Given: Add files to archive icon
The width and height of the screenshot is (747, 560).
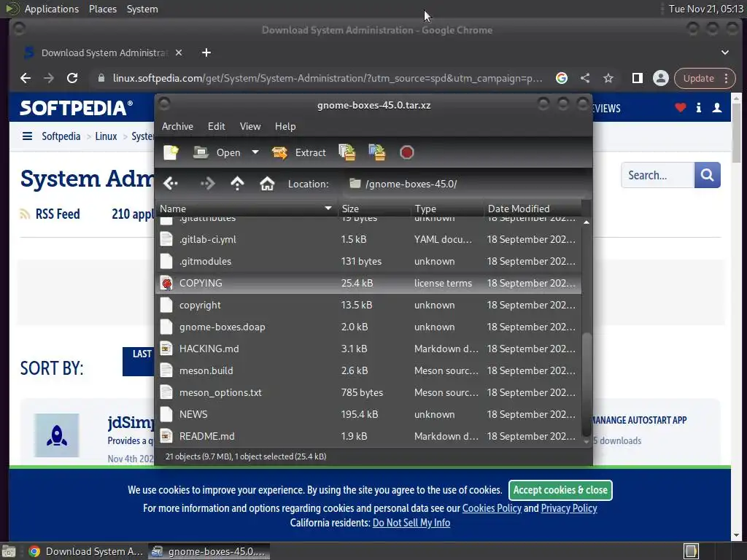Looking at the screenshot, I should [347, 152].
